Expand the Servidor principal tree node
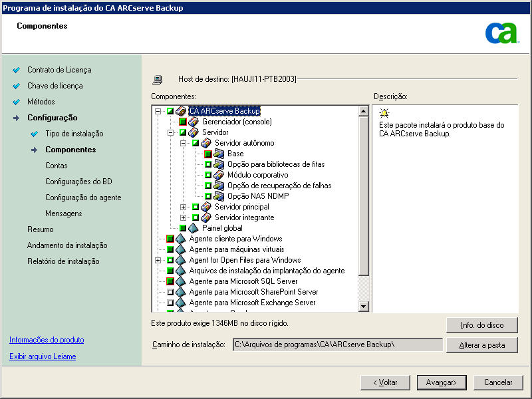This screenshot has height=399, width=532. tap(183, 207)
